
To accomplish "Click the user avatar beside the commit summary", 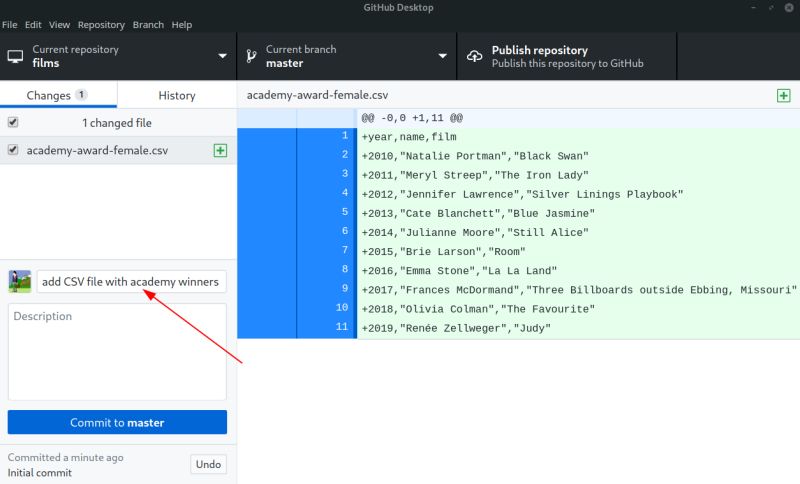I will 20,282.
